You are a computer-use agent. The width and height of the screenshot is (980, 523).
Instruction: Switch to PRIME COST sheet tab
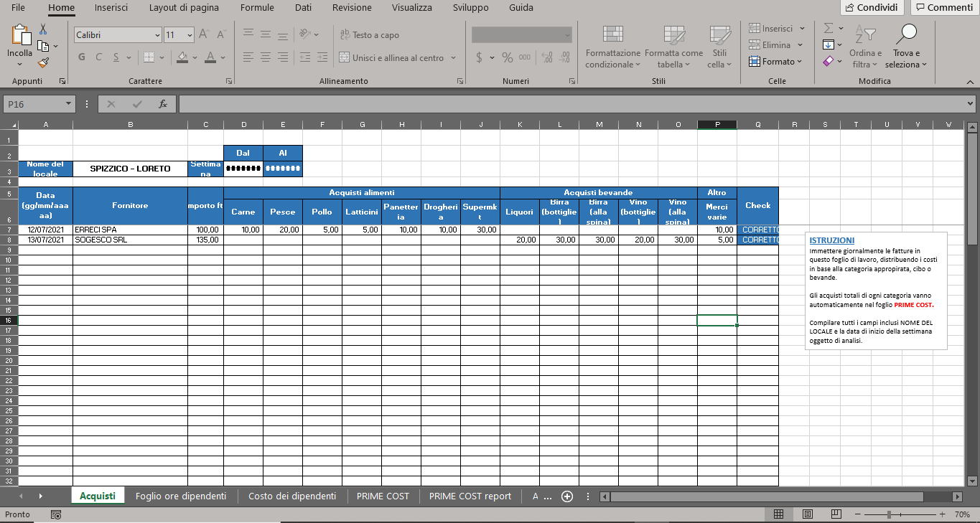coord(383,496)
